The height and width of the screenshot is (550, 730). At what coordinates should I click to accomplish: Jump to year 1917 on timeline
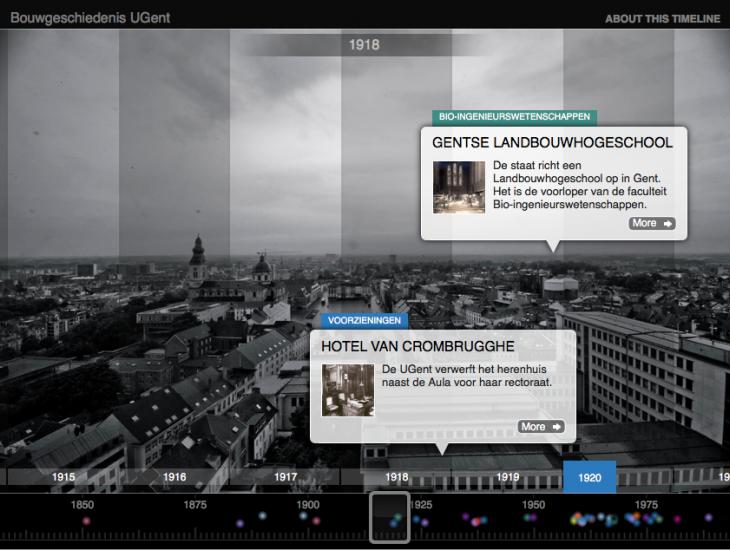285,477
